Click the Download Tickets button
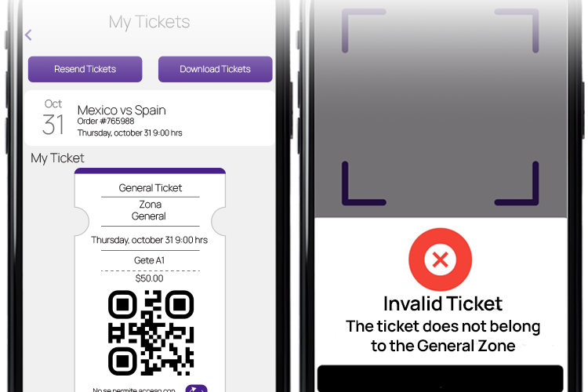 coord(216,69)
